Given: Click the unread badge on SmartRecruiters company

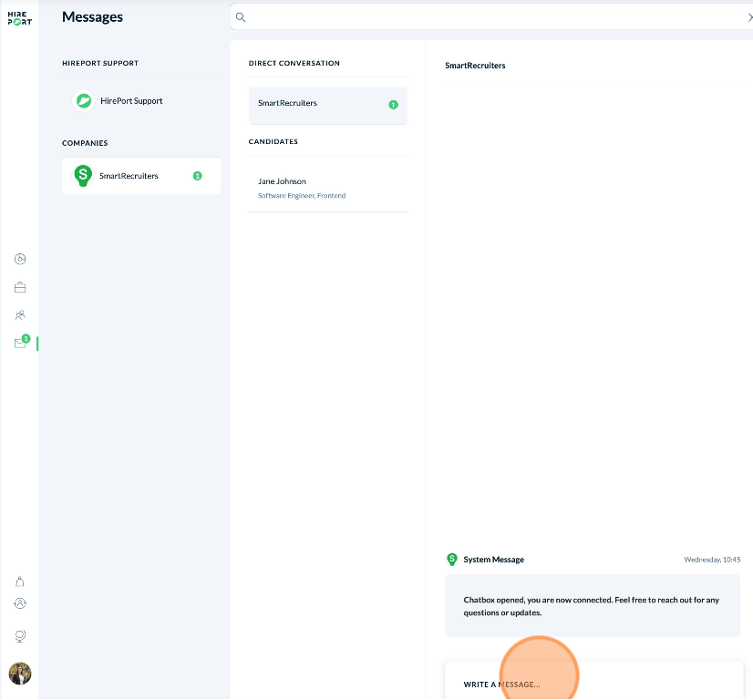Looking at the screenshot, I should click(x=198, y=176).
